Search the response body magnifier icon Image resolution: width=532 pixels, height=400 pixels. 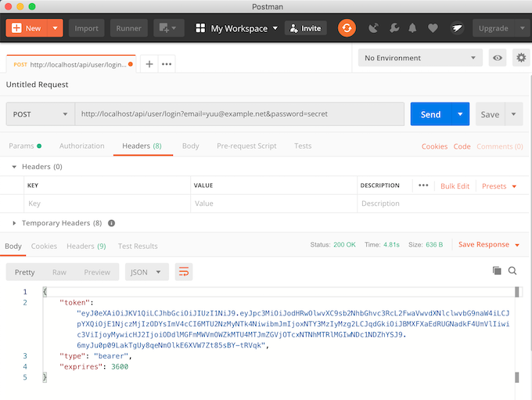coord(512,271)
